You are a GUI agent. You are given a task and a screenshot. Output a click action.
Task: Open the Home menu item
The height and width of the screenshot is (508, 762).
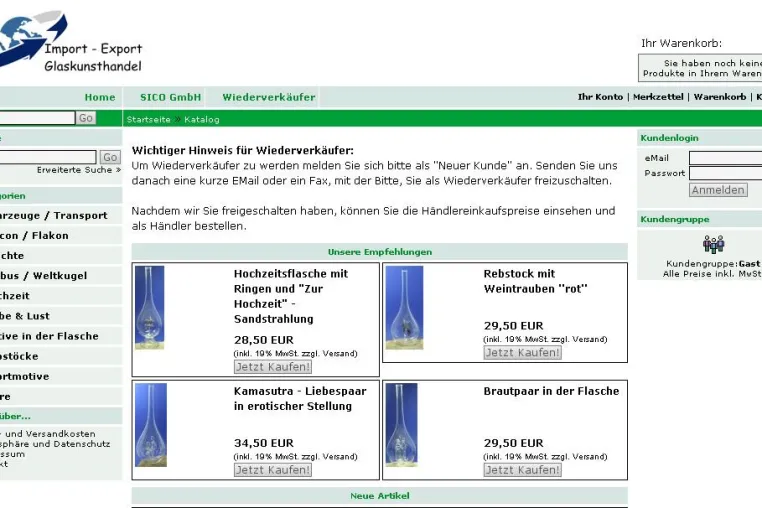click(x=100, y=97)
